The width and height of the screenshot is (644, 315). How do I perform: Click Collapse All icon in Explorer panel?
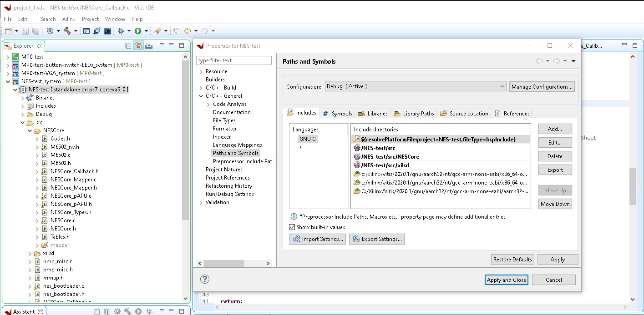coord(128,45)
